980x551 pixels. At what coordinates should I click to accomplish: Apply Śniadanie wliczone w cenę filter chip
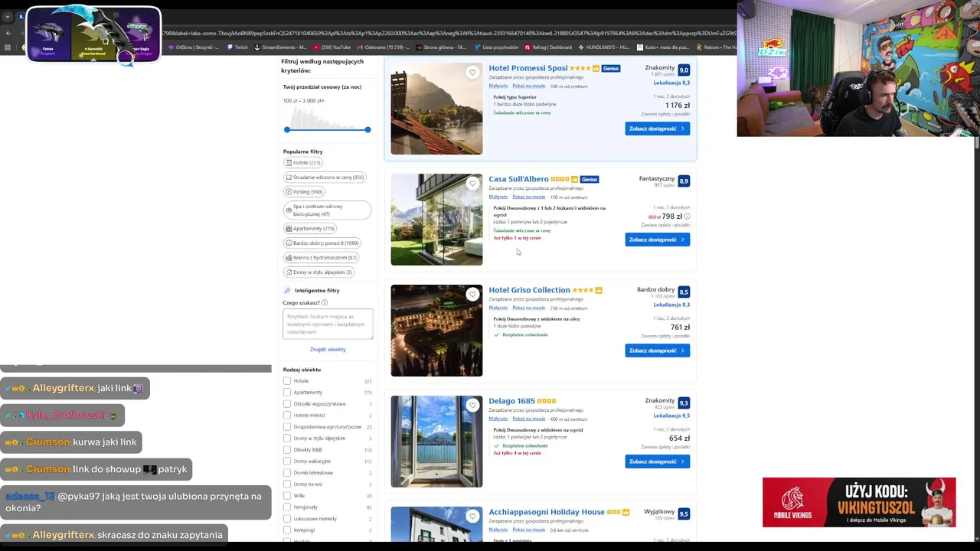[x=325, y=178]
